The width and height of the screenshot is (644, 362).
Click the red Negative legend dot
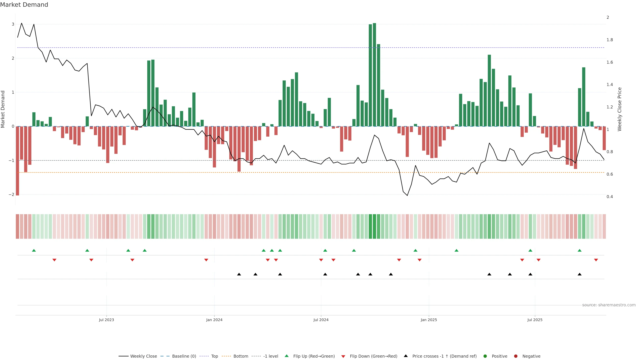coord(516,356)
